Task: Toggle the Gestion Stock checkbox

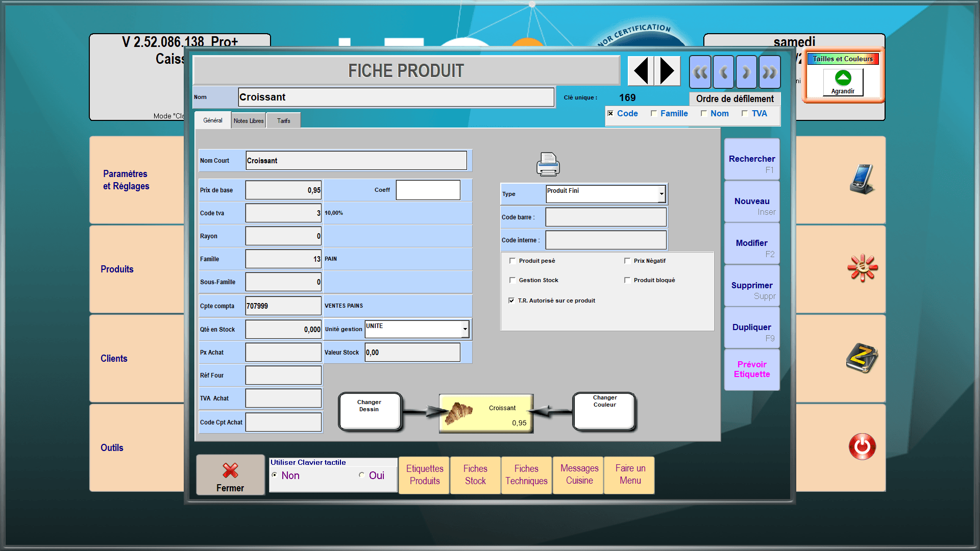Action: coord(512,280)
